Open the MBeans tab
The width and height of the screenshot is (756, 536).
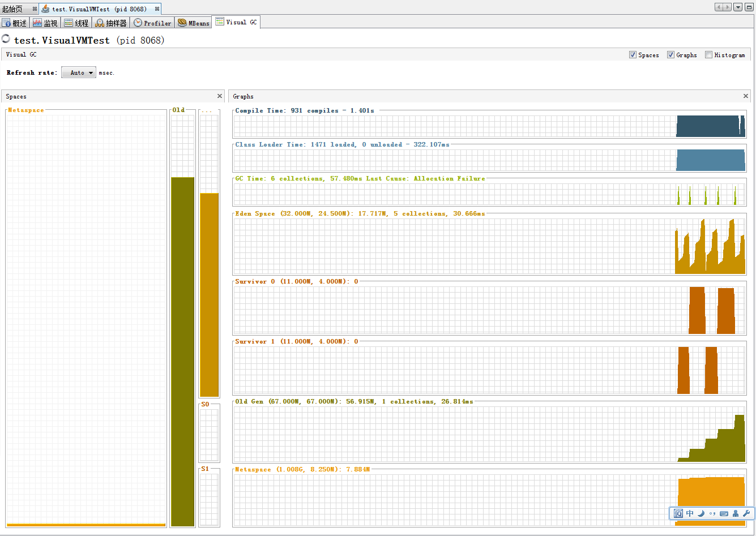(x=193, y=23)
